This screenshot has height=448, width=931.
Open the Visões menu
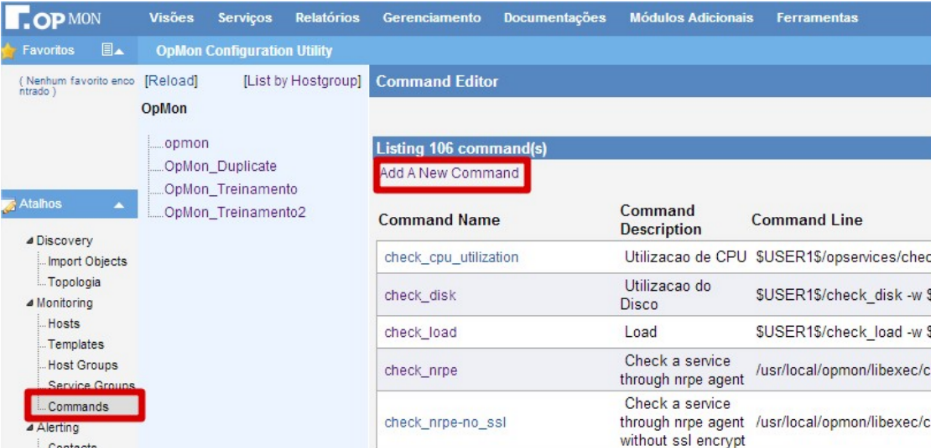tap(171, 18)
